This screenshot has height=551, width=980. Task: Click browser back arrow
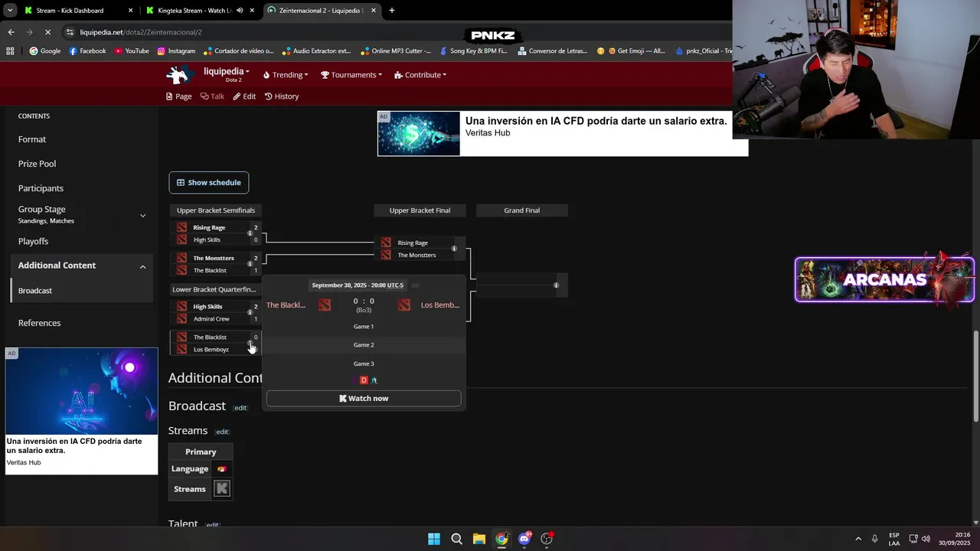(11, 32)
